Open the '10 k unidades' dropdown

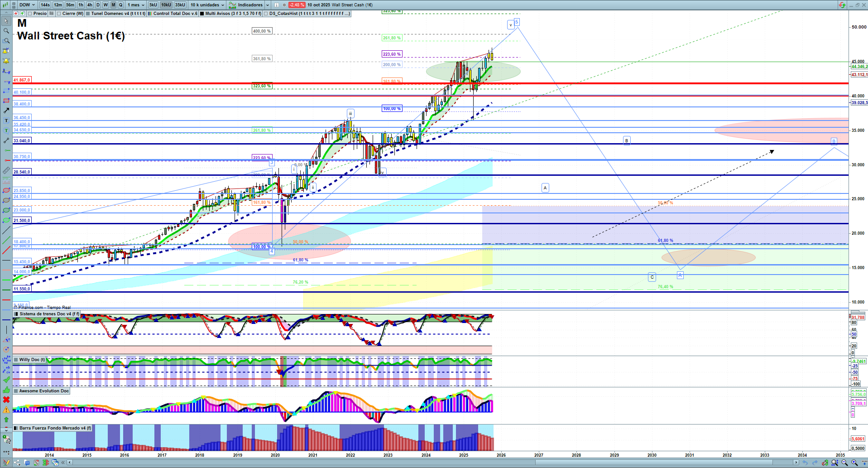(207, 5)
